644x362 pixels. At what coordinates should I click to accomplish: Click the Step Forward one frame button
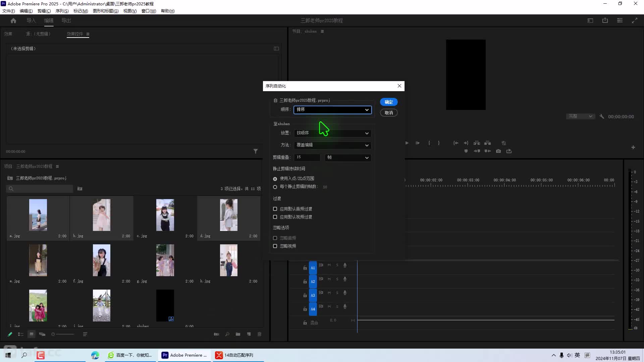click(x=418, y=143)
